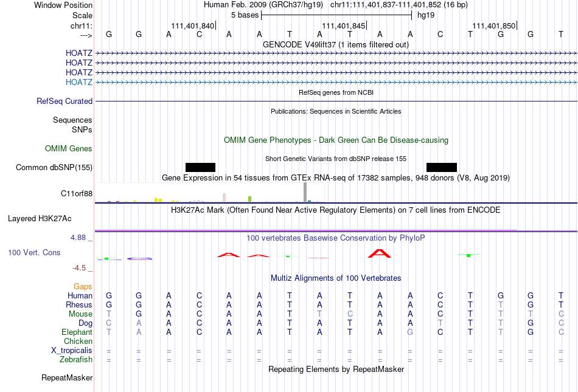This screenshot has height=392, width=578.
Task: Click the Elephant row's G mismatch base
Action: (410, 332)
